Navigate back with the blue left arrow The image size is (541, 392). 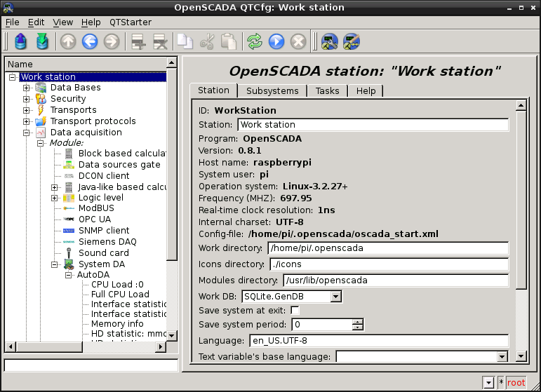[90, 41]
